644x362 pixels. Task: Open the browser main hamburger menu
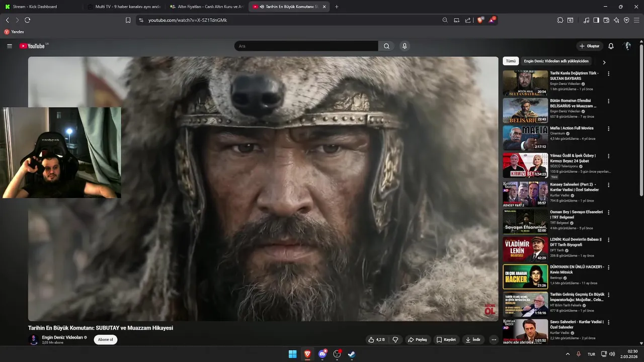pyautogui.click(x=636, y=20)
